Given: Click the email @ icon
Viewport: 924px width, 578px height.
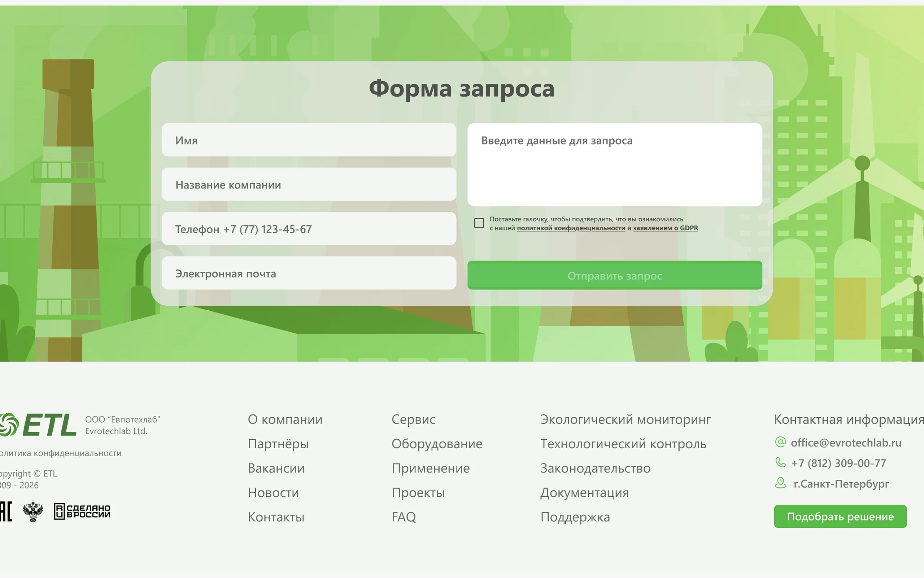Looking at the screenshot, I should [780, 442].
